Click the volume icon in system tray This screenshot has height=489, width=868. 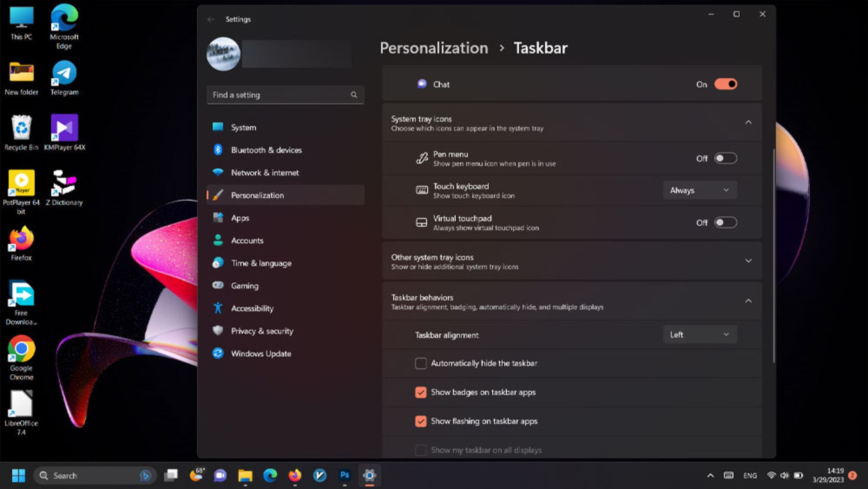coord(784,475)
